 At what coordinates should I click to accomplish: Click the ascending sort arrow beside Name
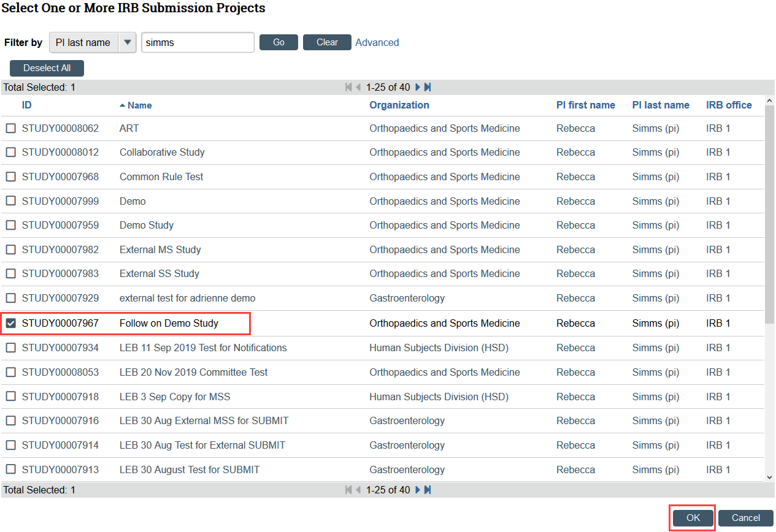pyautogui.click(x=123, y=105)
